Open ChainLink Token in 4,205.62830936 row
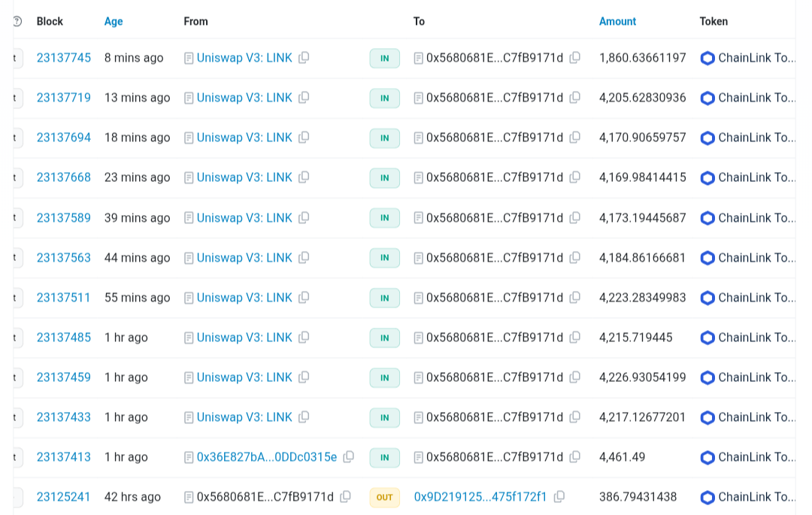 pyautogui.click(x=757, y=97)
